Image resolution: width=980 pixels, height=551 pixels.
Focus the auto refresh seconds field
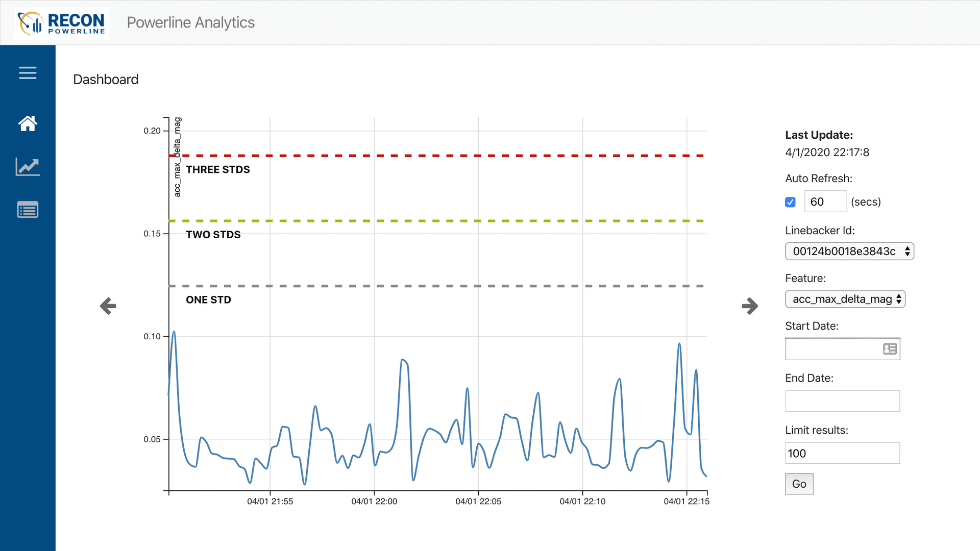[825, 202]
